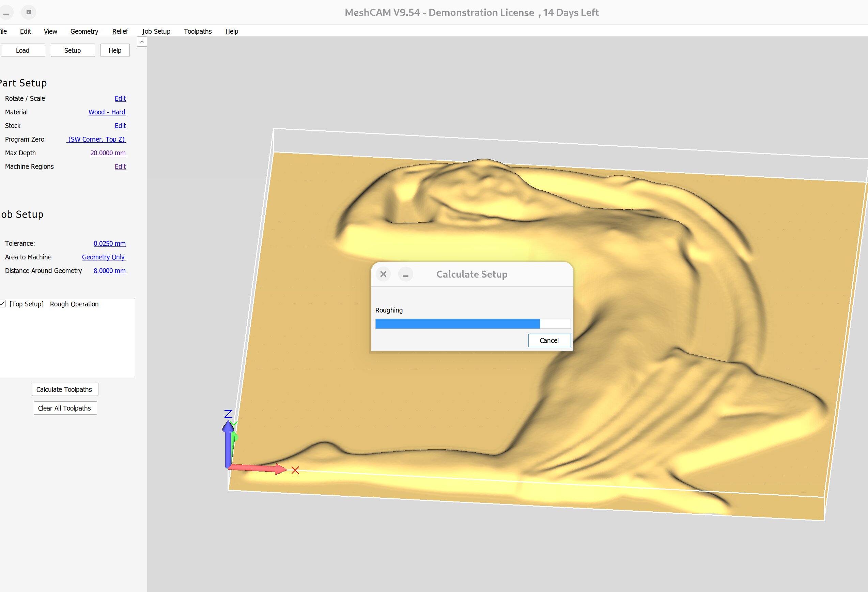Click the Roughing progress bar
The width and height of the screenshot is (868, 592).
click(472, 324)
